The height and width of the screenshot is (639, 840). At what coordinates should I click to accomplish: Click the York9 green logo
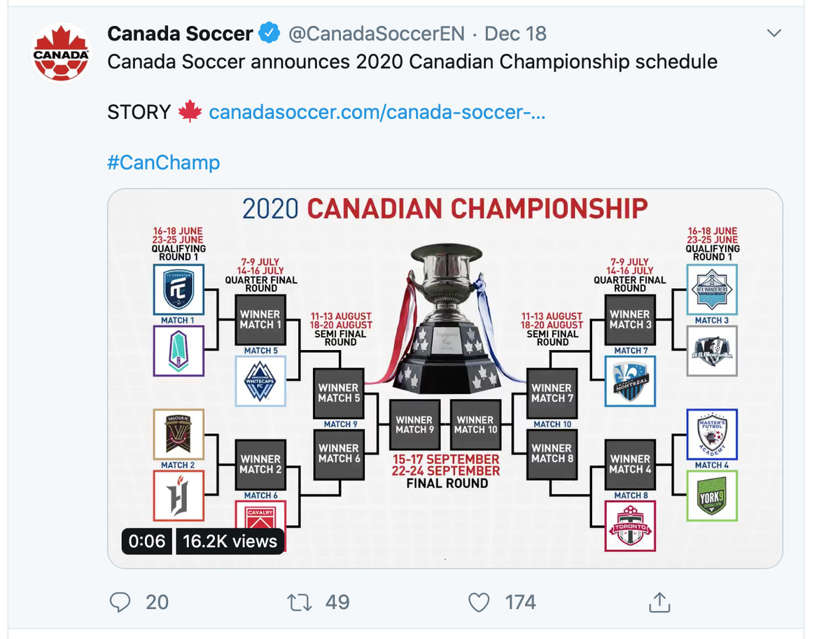711,496
